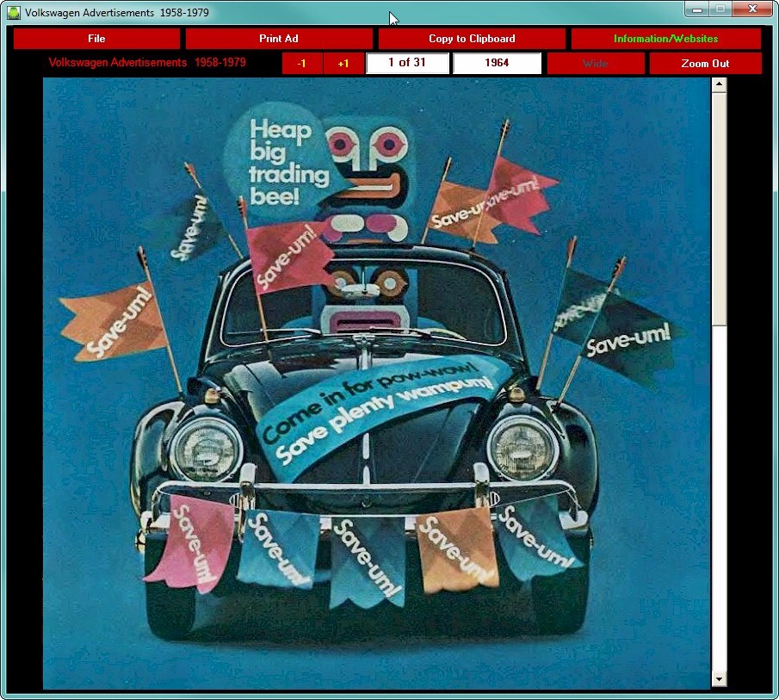This screenshot has width=779, height=700.
Task: Minimize the Volkswagen Advertisements window
Action: point(697,9)
